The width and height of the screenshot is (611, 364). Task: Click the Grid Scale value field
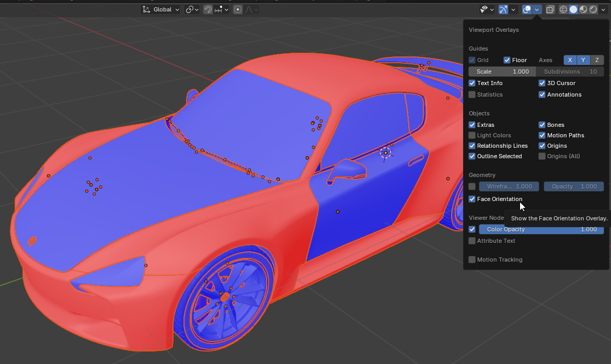click(x=501, y=71)
